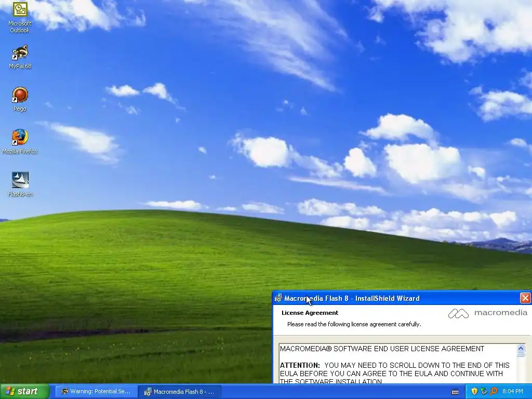Click the license agreement scrollbar thumb
532x399 pixels.
[x=521, y=354]
